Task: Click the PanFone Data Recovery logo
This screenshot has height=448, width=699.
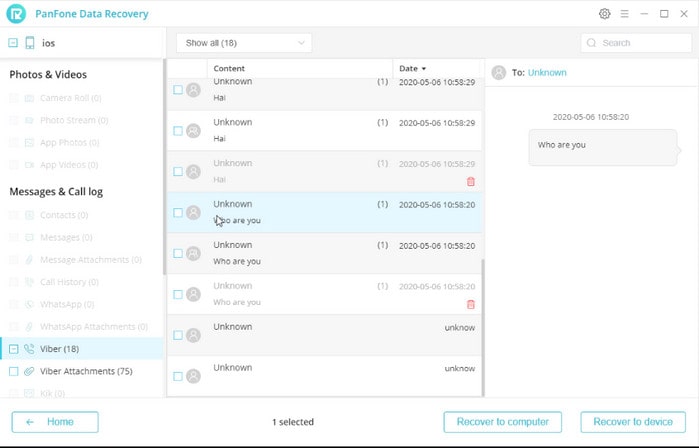Action: [x=16, y=14]
